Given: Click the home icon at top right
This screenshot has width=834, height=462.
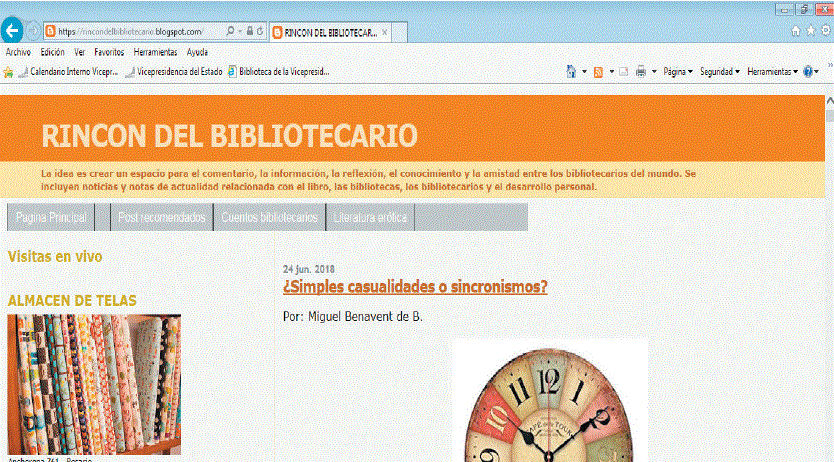Looking at the screenshot, I should point(796,31).
